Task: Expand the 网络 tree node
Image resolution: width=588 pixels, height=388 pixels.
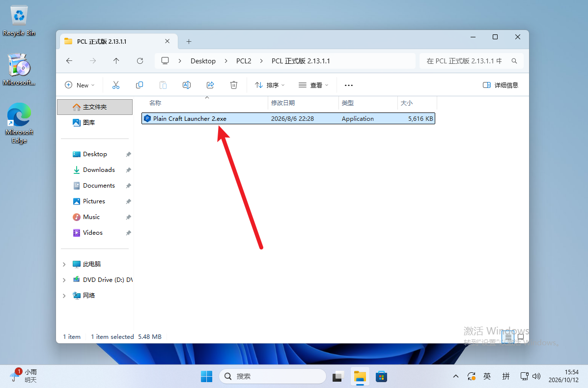Action: tap(64, 296)
